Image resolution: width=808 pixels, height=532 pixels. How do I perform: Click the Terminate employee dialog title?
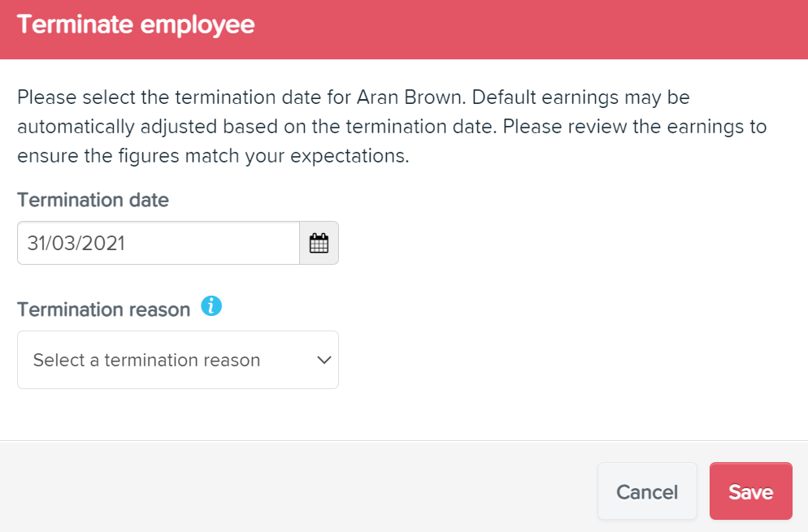point(136,24)
